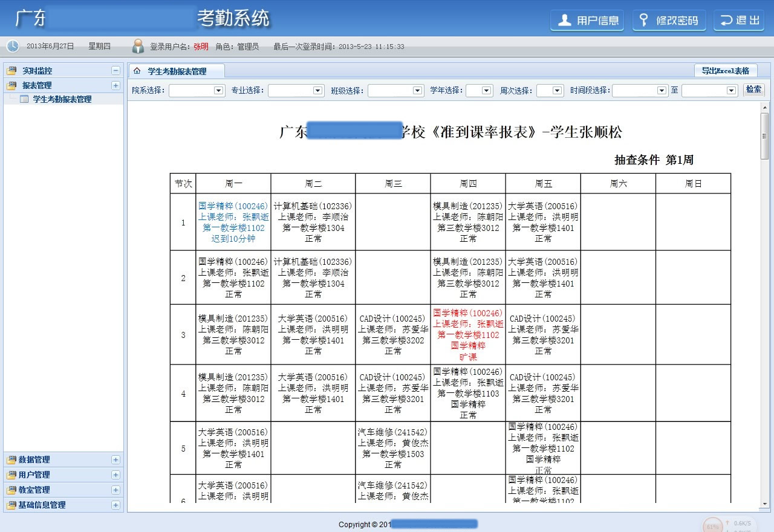Expand 数据管理 with its plus icon
774x532 pixels.
[x=115, y=459]
